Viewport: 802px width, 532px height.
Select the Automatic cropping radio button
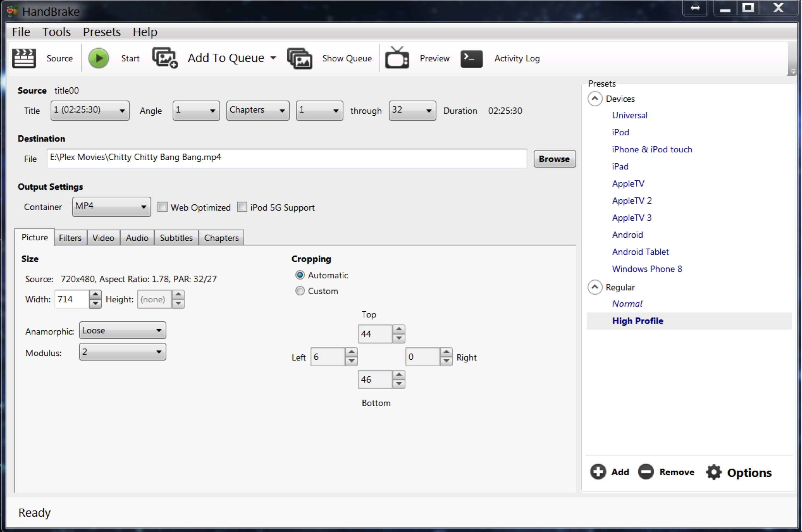pos(300,275)
